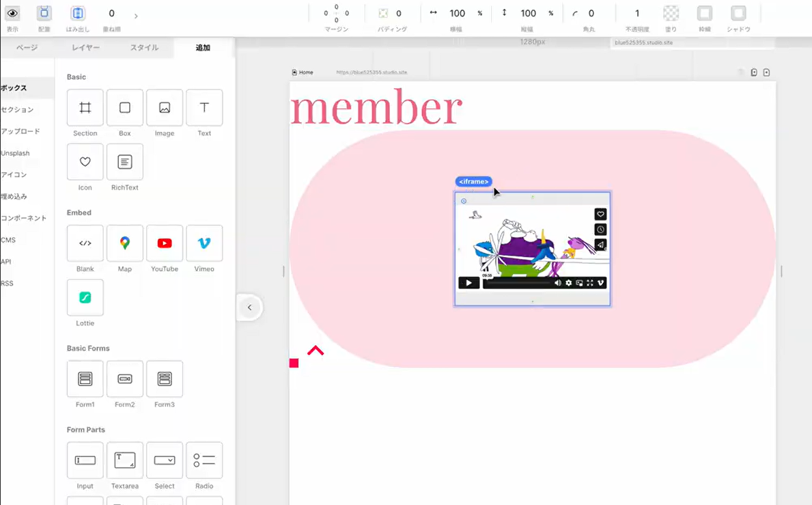Select the アイコン category
Viewport: 812px width, 505px height.
14,175
